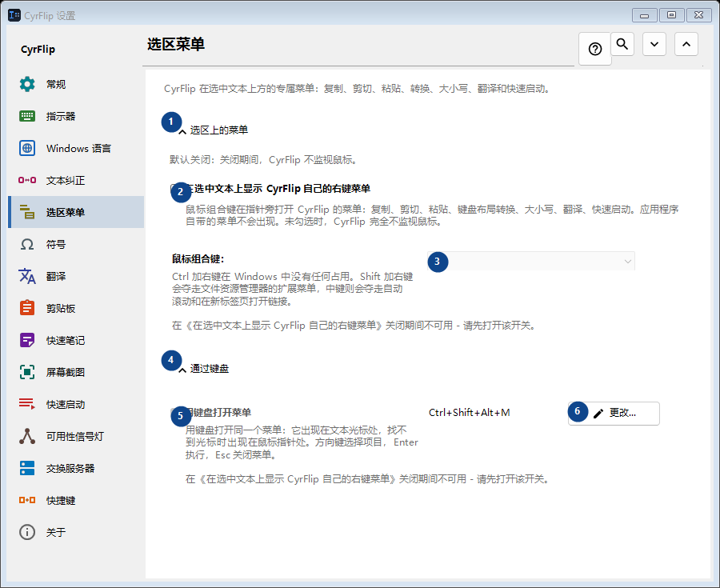This screenshot has height=588, width=720.
Task: Toggle 在选中文本上显示 CyrFlip 自己的右键菜单 checkbox
Action: click(175, 189)
